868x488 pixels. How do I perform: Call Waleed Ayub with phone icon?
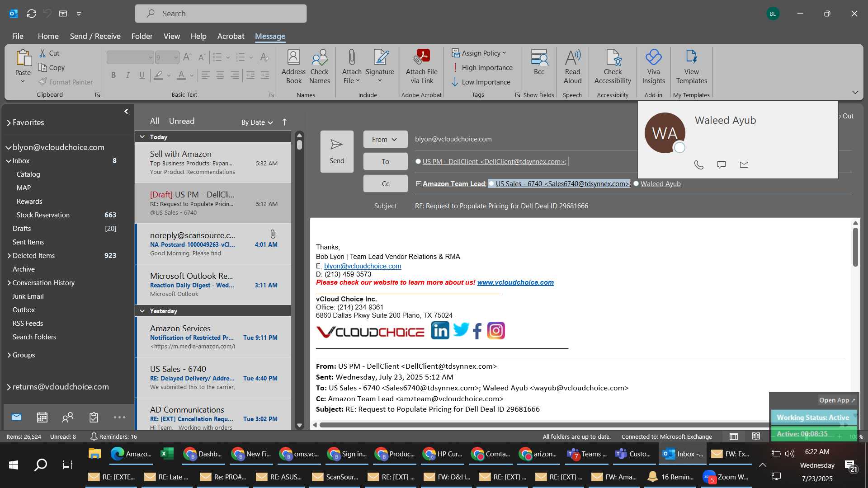[699, 165]
